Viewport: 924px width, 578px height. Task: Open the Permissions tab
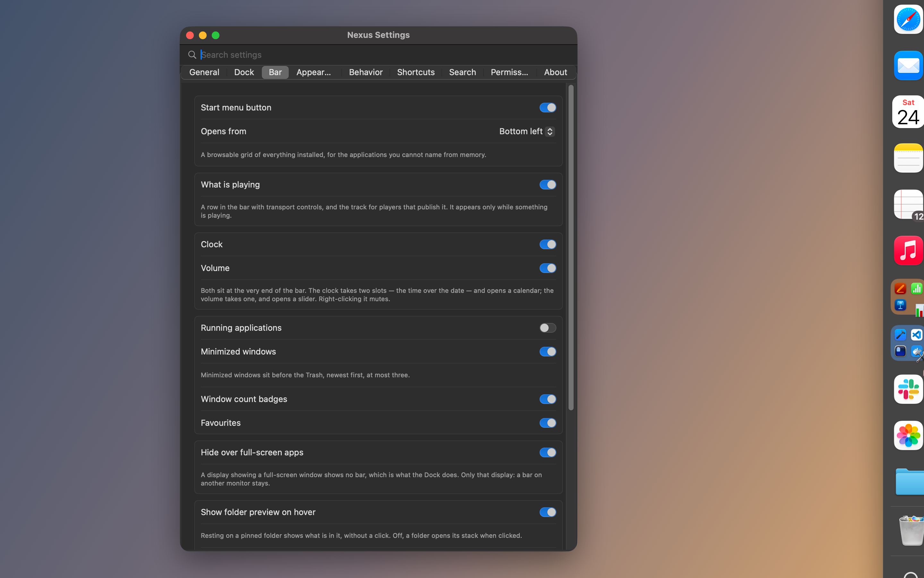[509, 72]
